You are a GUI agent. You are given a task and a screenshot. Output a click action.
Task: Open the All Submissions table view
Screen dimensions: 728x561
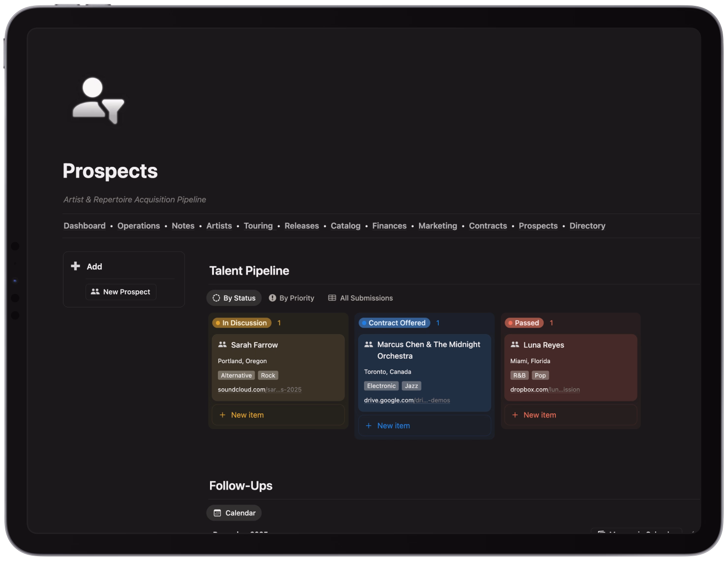(x=361, y=298)
